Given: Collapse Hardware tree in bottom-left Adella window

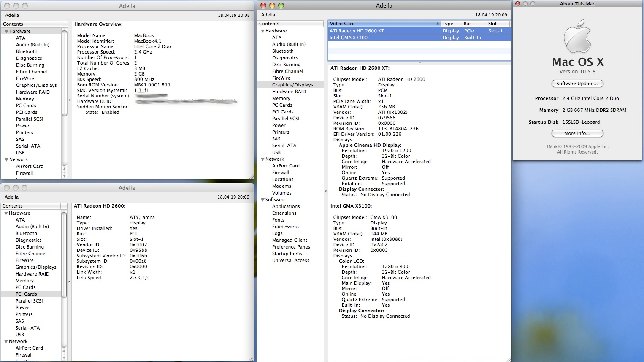Looking at the screenshot, I should (x=6, y=213).
